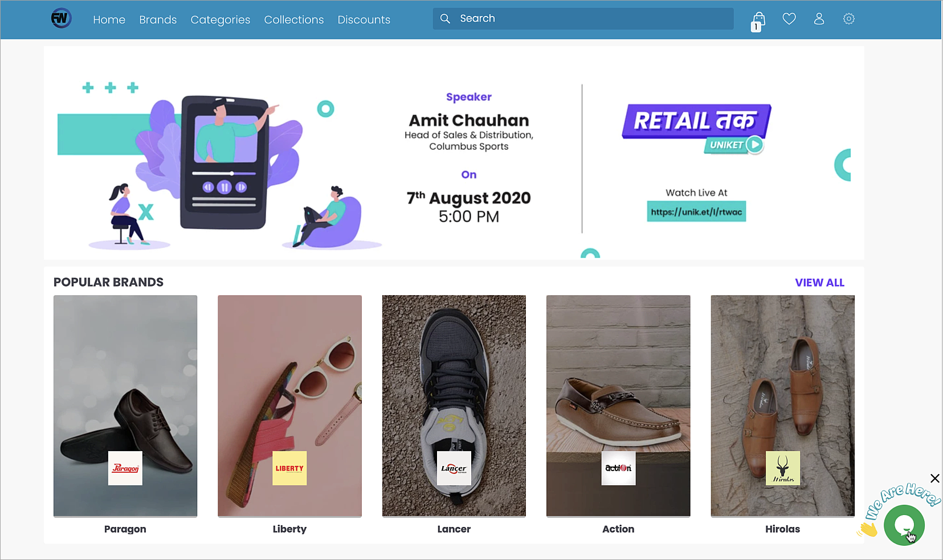This screenshot has height=560, width=943.
Task: Click the FW site logo
Action: point(61,19)
